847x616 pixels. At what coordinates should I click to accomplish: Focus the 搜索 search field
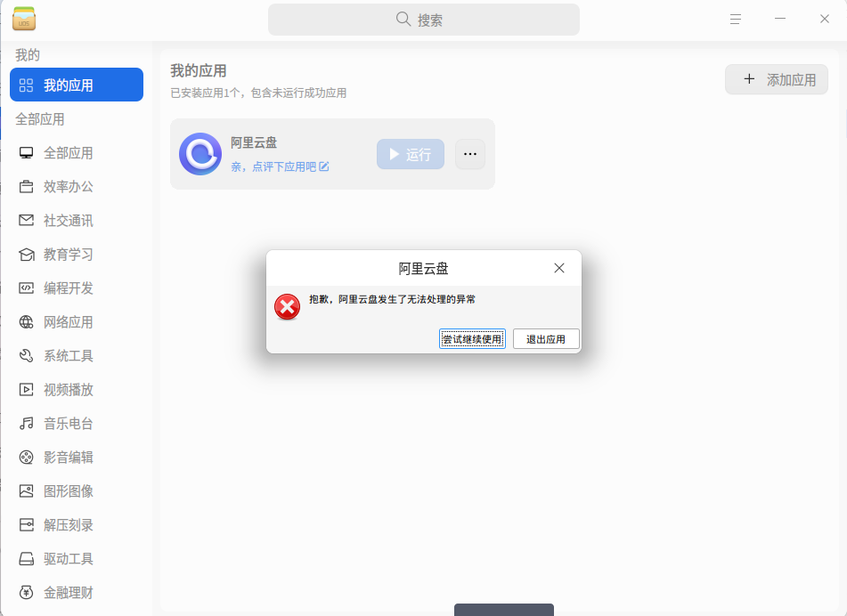(x=424, y=20)
